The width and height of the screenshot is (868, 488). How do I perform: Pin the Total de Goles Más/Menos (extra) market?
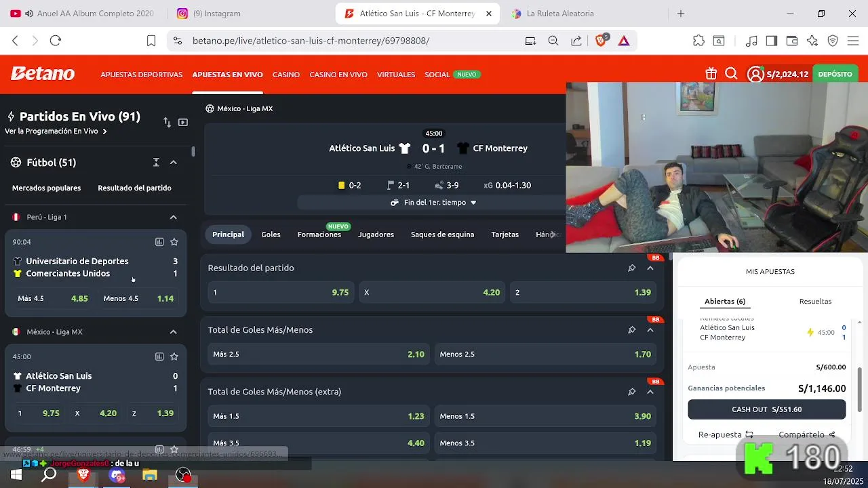pos(632,392)
